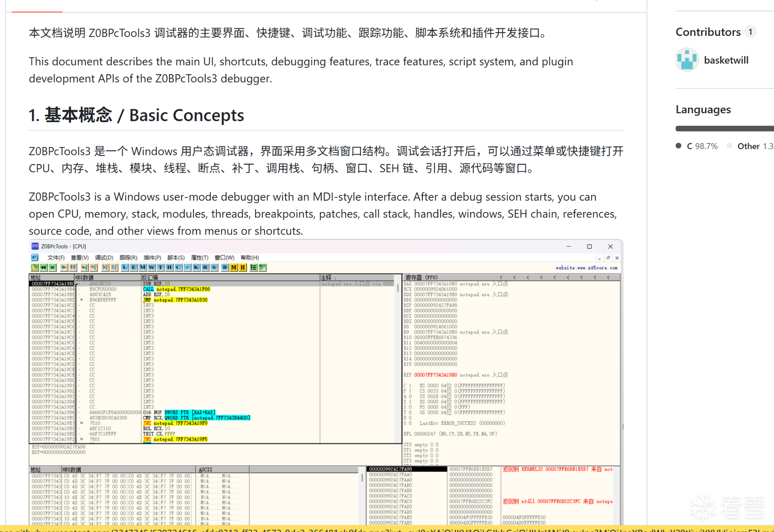This screenshot has height=532, width=774.
Task: Click the blue S toolbar button
Action: tap(214, 267)
